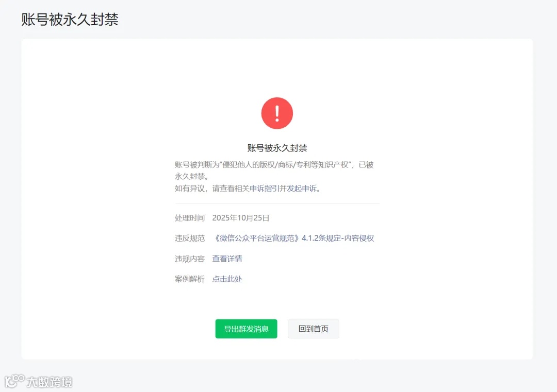This screenshot has height=392, width=557.
Task: Click the date text 2025年10月25日
Action: click(240, 218)
